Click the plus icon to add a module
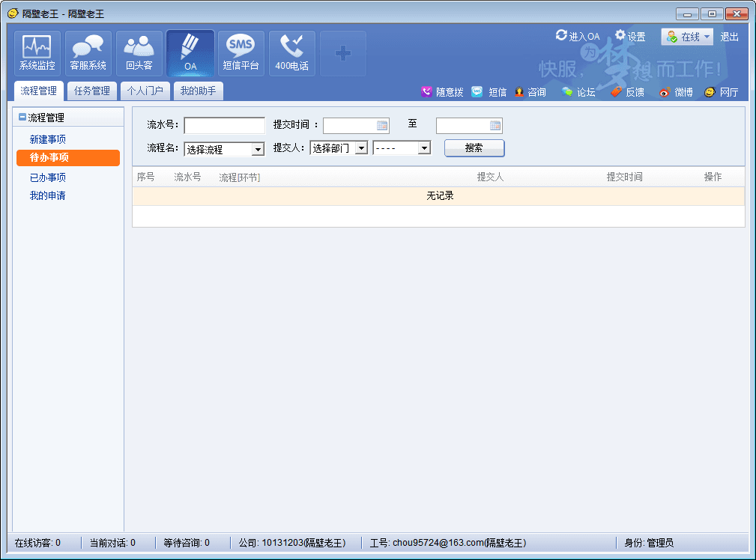This screenshot has width=756, height=560. coord(342,52)
